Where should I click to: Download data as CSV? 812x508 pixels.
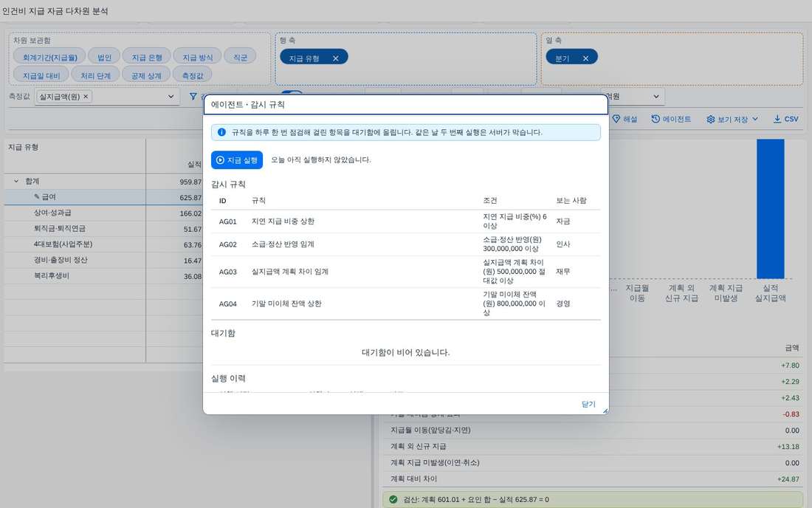(785, 119)
